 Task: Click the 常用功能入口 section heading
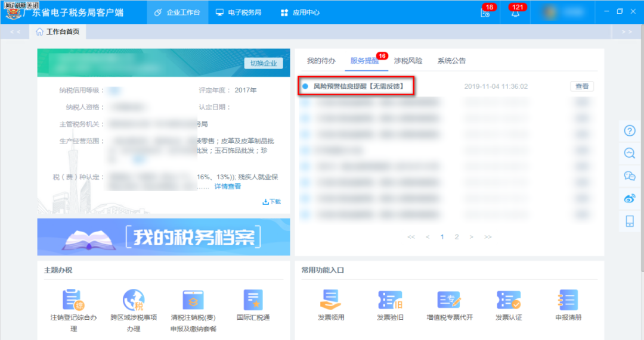click(323, 270)
